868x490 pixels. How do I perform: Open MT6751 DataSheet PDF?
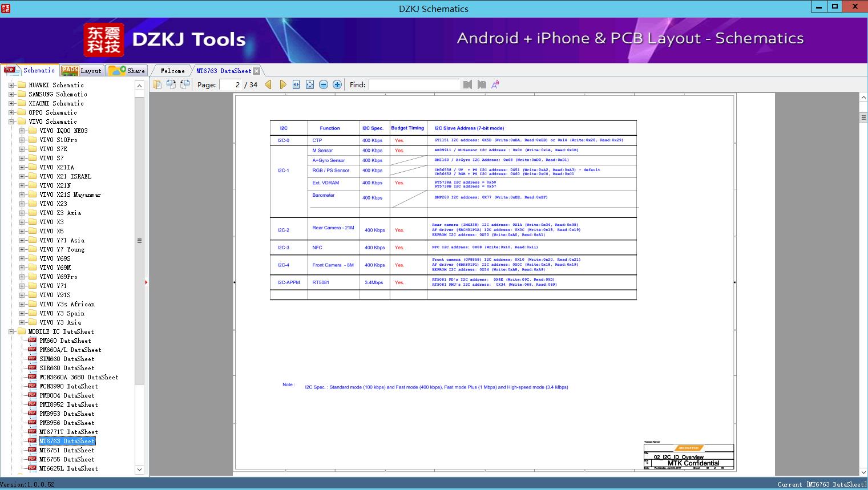pyautogui.click(x=67, y=450)
